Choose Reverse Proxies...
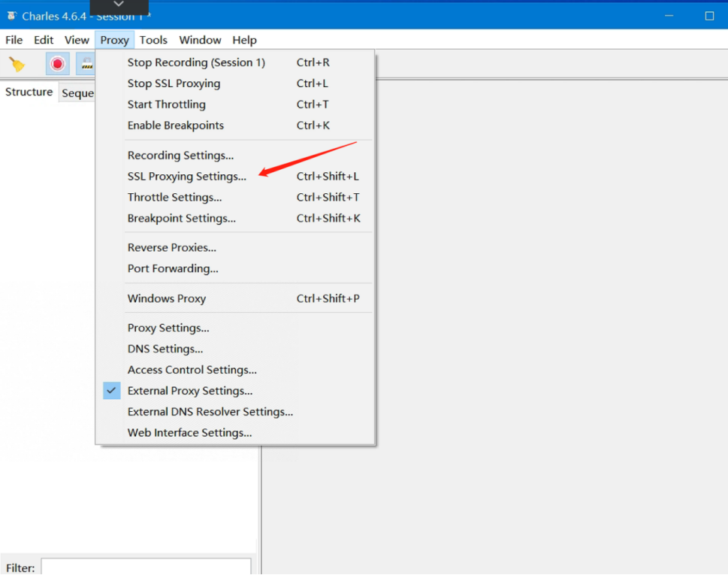This screenshot has height=575, width=728. click(235, 247)
